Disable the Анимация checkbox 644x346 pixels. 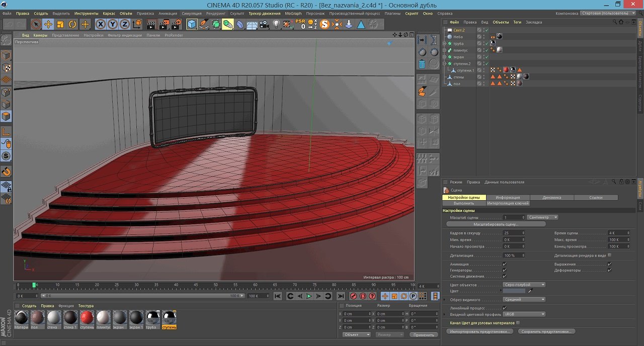(505, 264)
